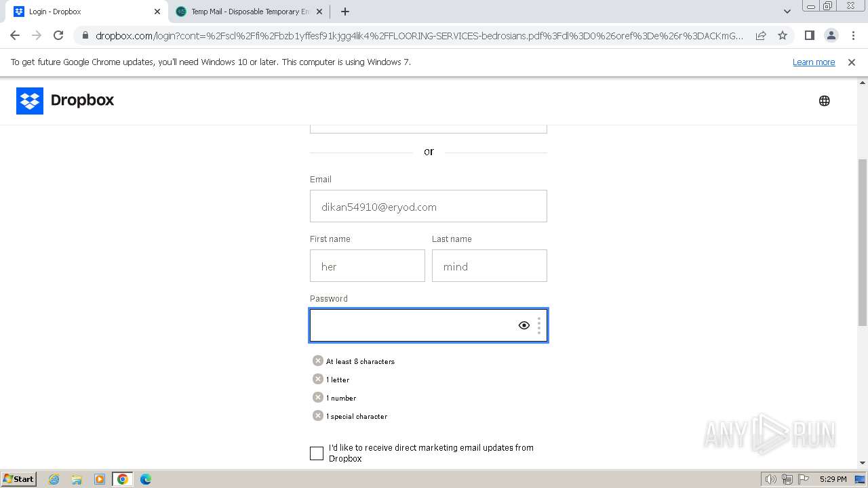Image resolution: width=868 pixels, height=488 pixels.
Task: Bookmark this tab with star icon
Action: (x=783, y=35)
